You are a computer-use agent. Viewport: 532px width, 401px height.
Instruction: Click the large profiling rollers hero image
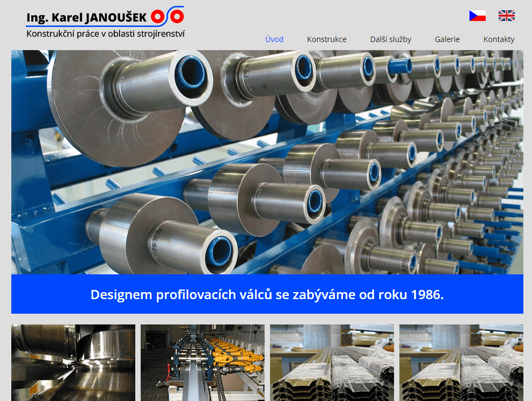coord(267,162)
